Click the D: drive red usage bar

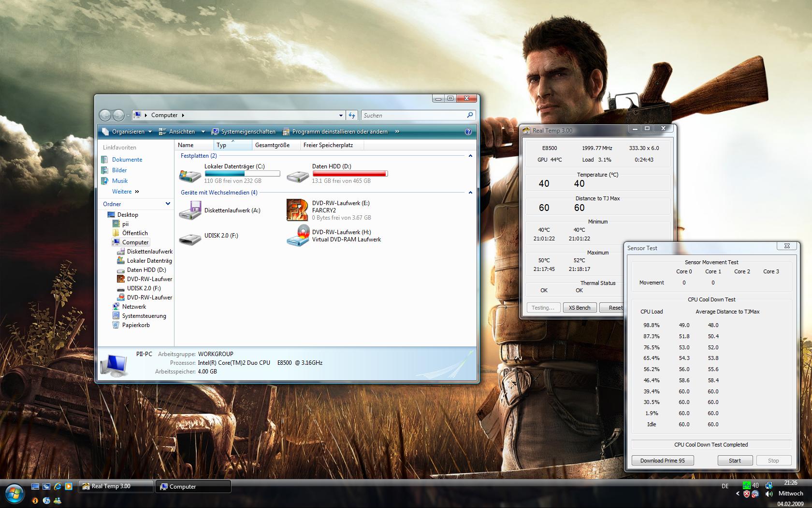350,173
